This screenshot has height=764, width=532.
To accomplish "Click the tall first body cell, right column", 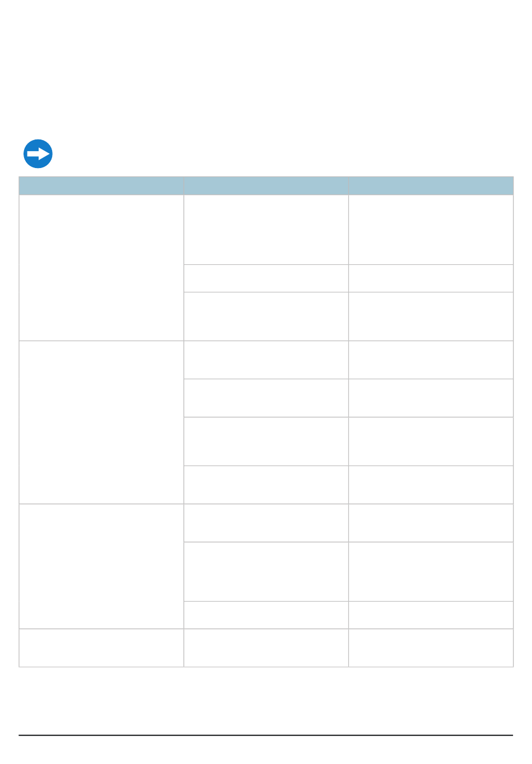I will tap(431, 230).
